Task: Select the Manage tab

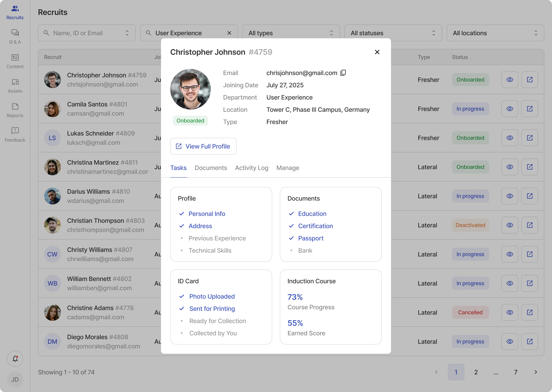Action: pos(288,168)
